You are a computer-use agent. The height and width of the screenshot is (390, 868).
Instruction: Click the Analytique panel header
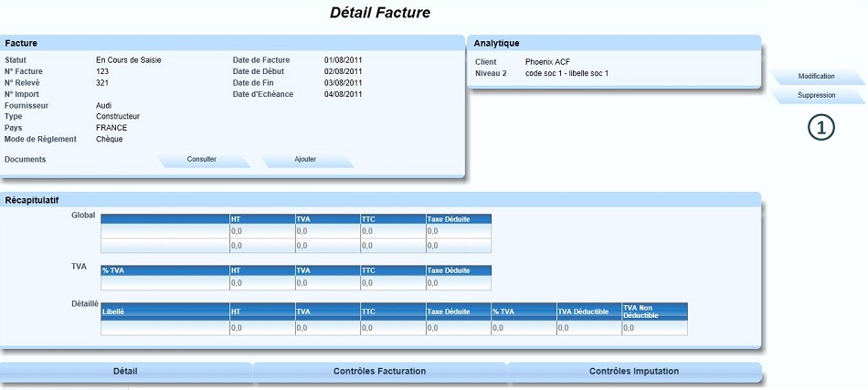point(614,43)
